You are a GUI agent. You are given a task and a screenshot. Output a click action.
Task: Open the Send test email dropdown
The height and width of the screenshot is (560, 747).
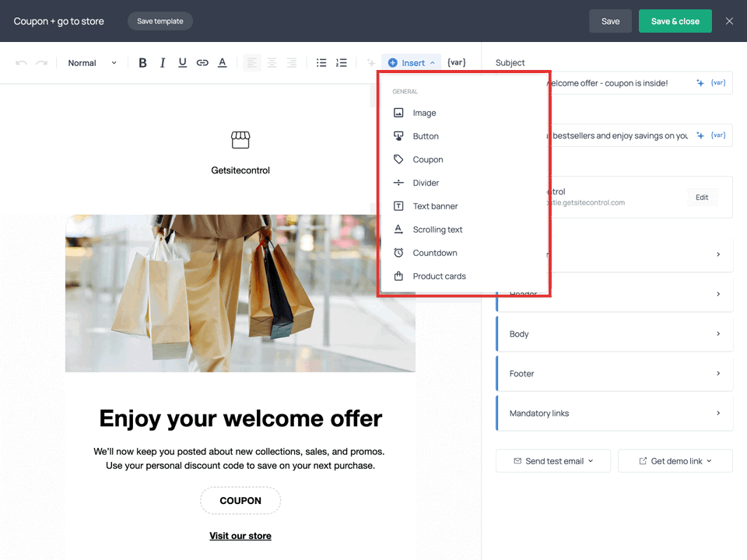pyautogui.click(x=552, y=460)
